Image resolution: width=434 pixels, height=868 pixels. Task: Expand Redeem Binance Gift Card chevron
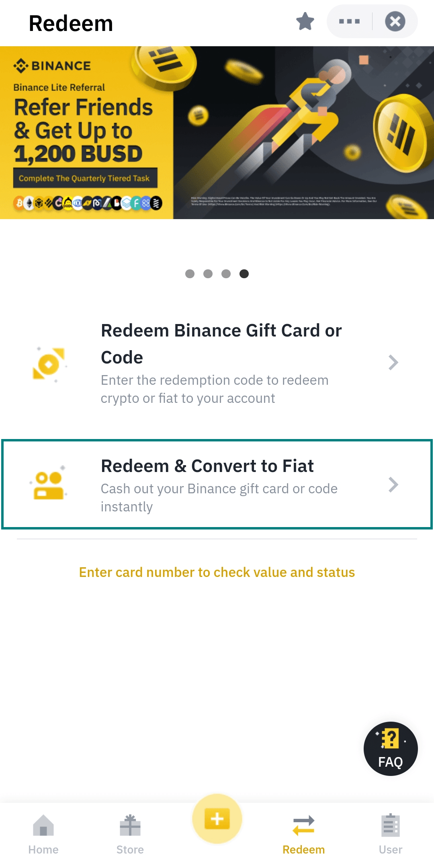click(x=393, y=363)
